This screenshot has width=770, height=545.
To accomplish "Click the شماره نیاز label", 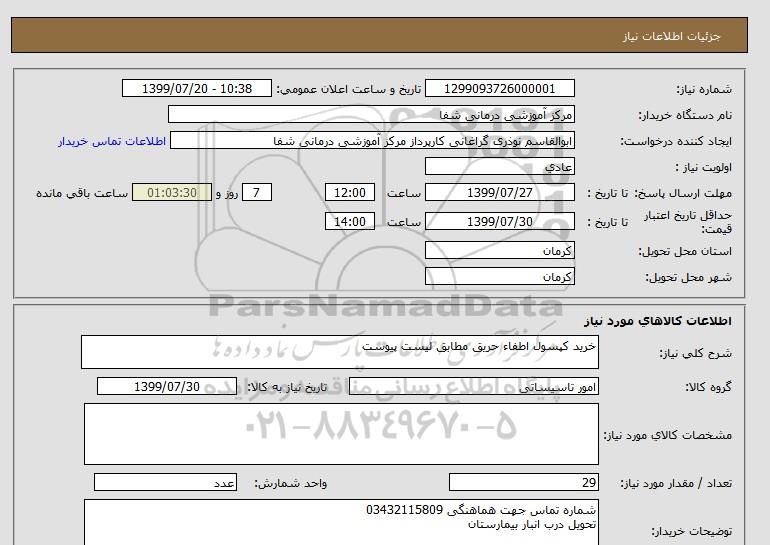I will 704,89.
